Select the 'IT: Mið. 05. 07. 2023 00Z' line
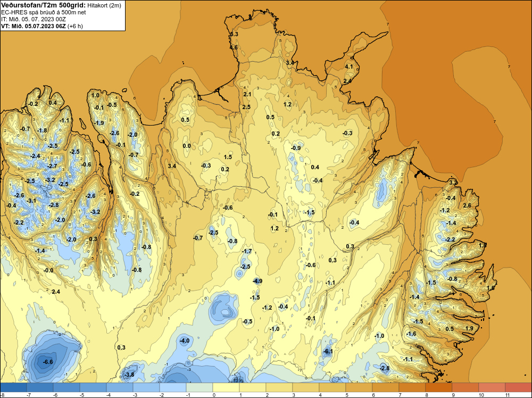Image resolution: width=532 pixels, height=398 pixels. point(34,19)
